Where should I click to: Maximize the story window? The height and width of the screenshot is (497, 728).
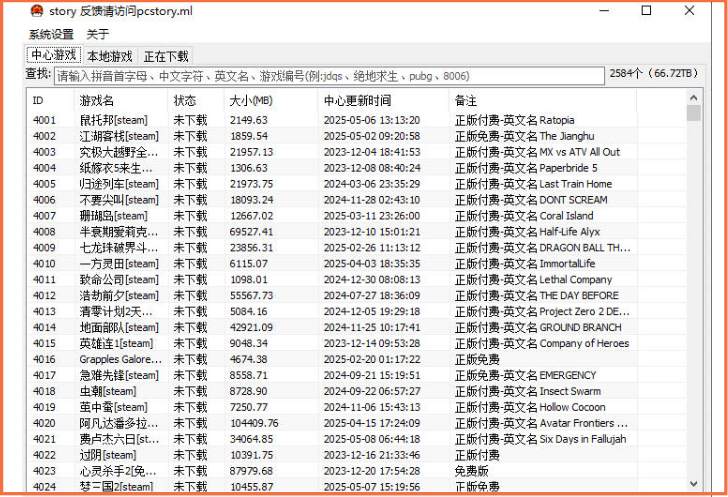pos(646,11)
